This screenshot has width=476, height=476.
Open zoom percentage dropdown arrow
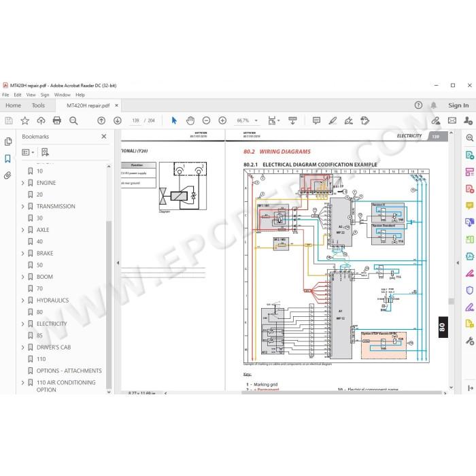coord(256,120)
